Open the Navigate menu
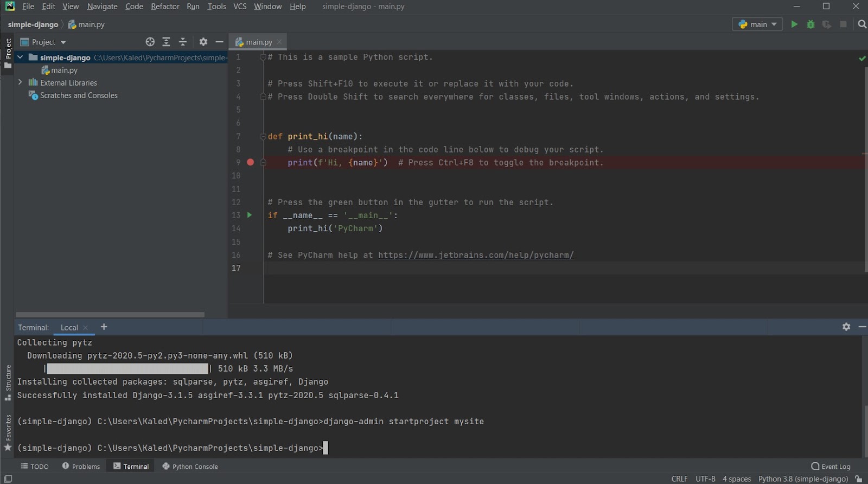868x484 pixels. tap(102, 7)
